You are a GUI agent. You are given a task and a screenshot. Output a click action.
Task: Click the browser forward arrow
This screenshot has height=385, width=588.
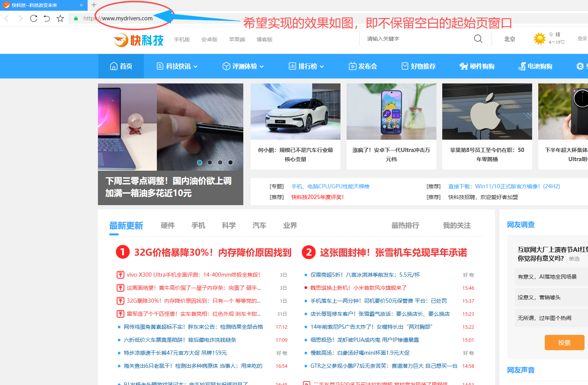coord(20,18)
